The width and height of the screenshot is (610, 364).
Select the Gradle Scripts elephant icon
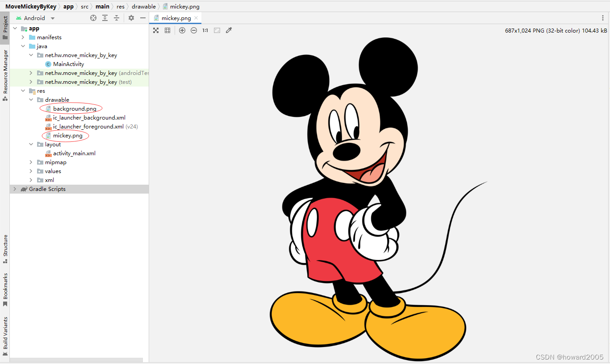[24, 189]
